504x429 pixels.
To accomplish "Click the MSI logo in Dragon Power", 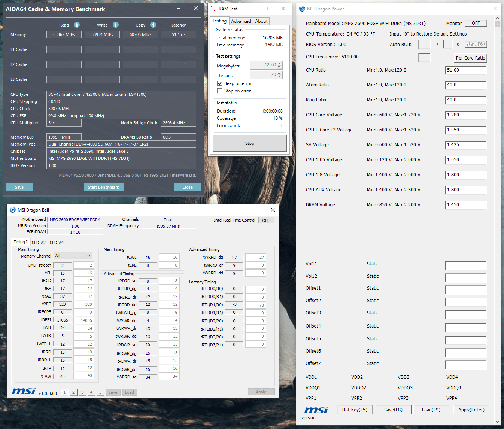I will pyautogui.click(x=316, y=410).
